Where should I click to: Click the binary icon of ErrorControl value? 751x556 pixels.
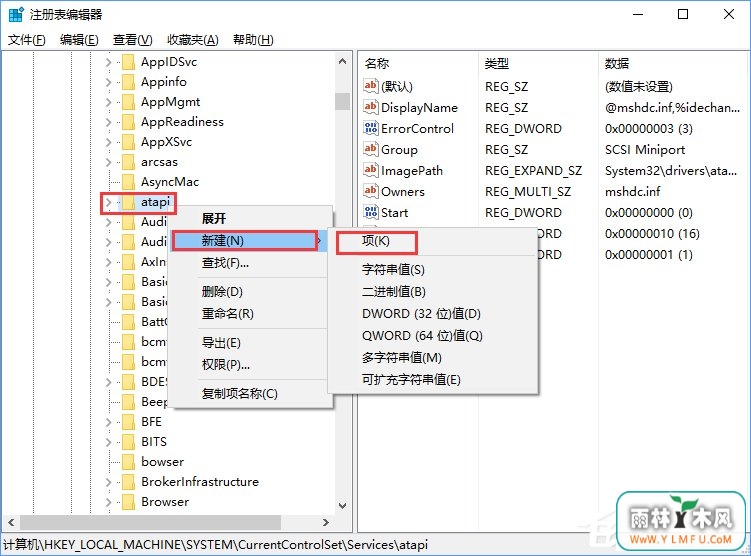[371, 128]
